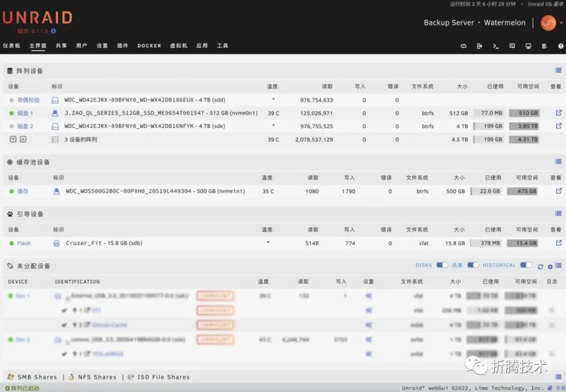The width and height of the screenshot is (566, 392).
Task: Open the terminal icon in the header
Action: 496,46
